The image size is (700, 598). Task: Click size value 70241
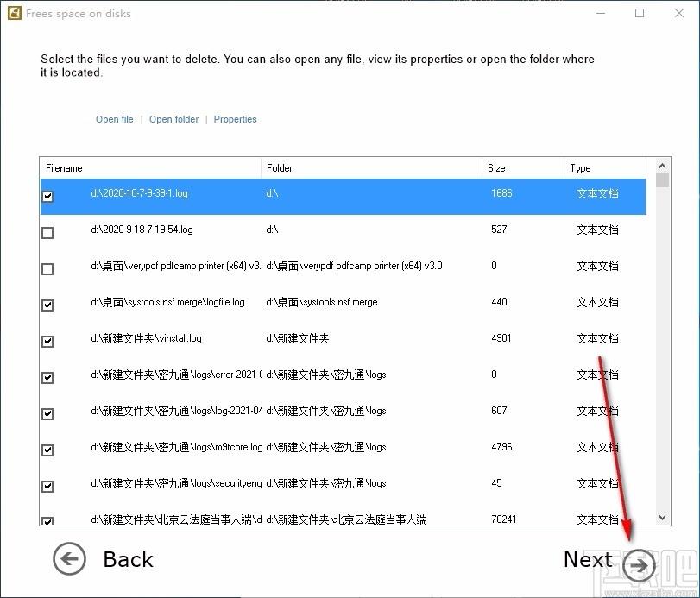[x=504, y=519]
